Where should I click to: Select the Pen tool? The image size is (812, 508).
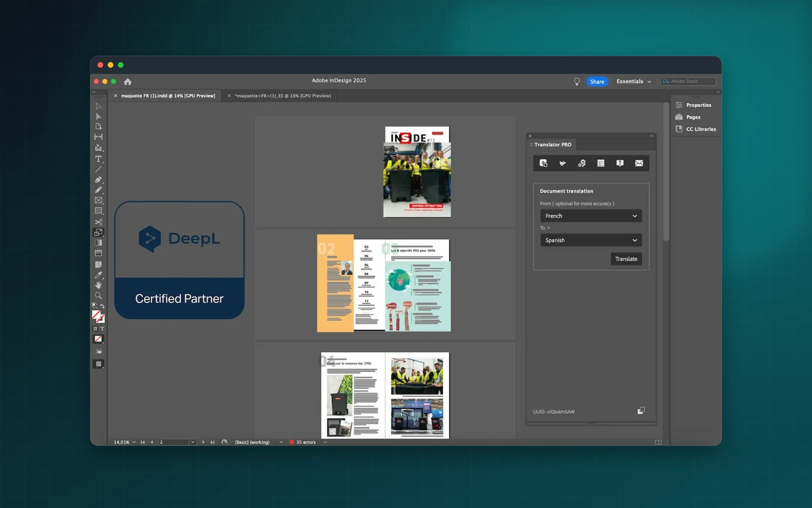[98, 179]
